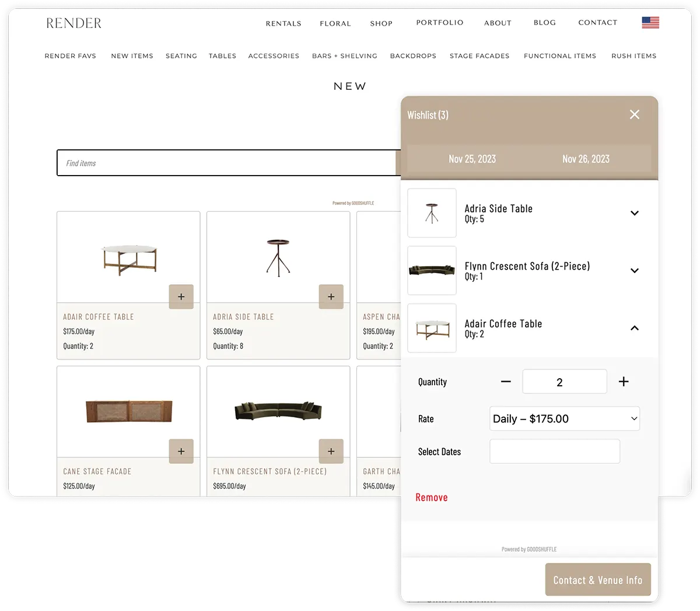Expand Adria Side Table wishlist details
The width and height of the screenshot is (700, 611).
pos(635,213)
